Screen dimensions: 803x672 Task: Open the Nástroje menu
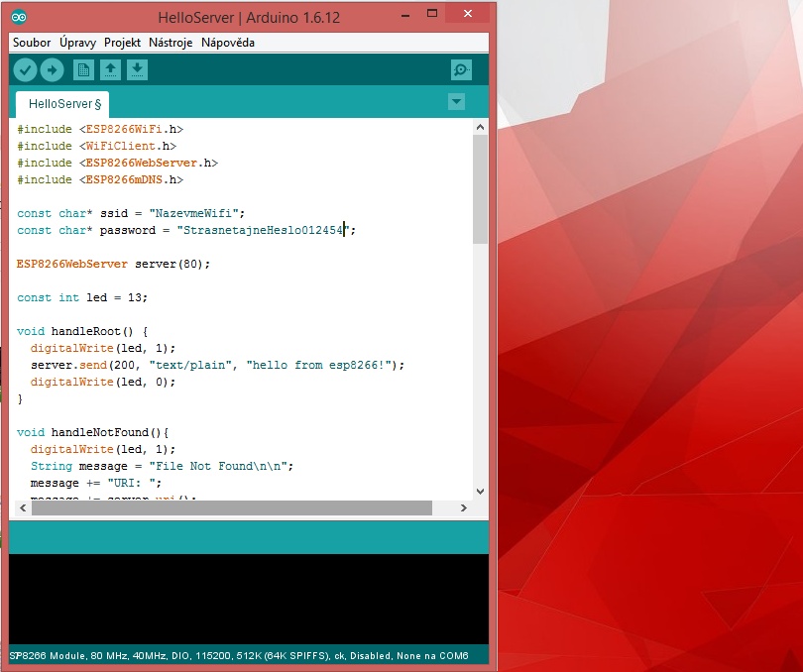172,43
